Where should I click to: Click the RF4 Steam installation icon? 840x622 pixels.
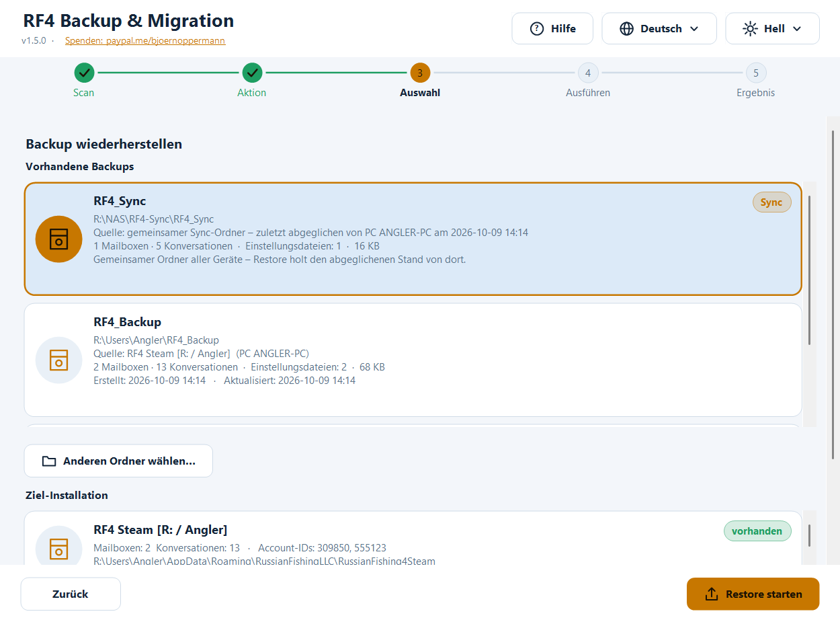coord(59,548)
